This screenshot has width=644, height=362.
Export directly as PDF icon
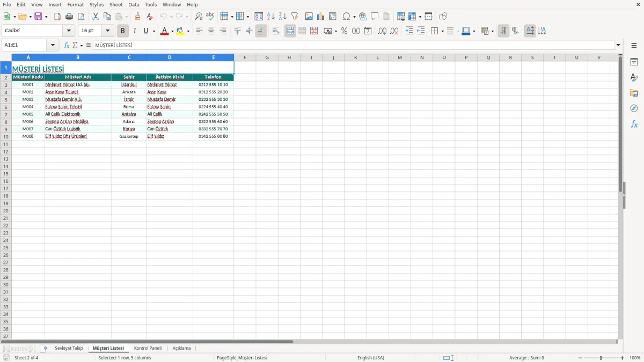tap(57, 17)
